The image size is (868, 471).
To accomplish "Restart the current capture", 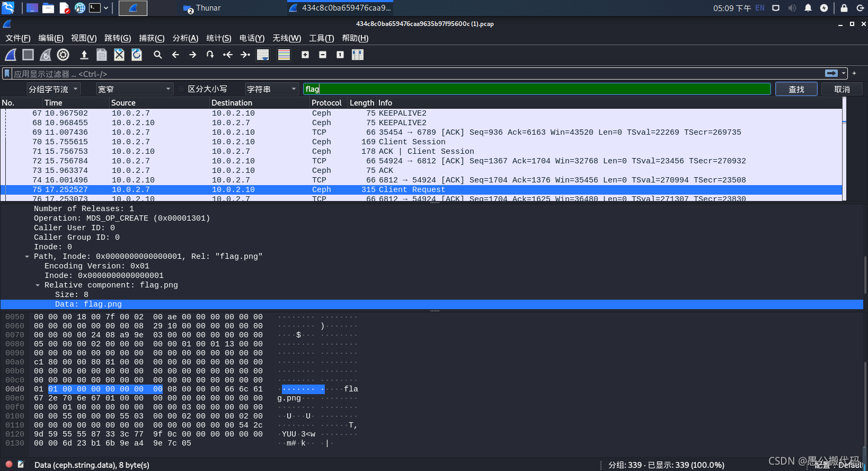I will [46, 55].
